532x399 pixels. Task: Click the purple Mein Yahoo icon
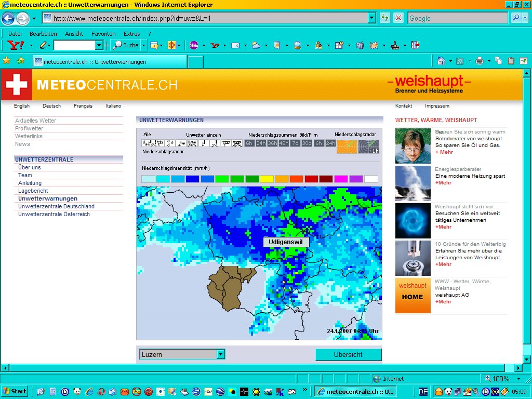click(194, 45)
